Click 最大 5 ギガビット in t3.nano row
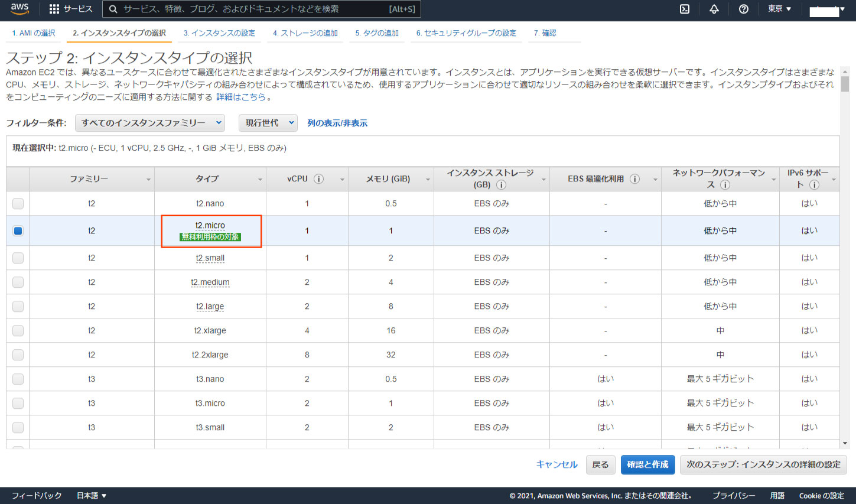The image size is (856, 504). click(720, 379)
